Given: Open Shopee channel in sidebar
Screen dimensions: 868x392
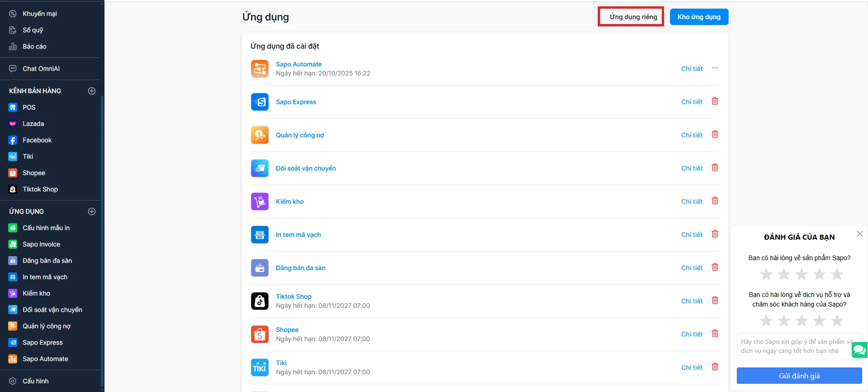Looking at the screenshot, I should [34, 173].
